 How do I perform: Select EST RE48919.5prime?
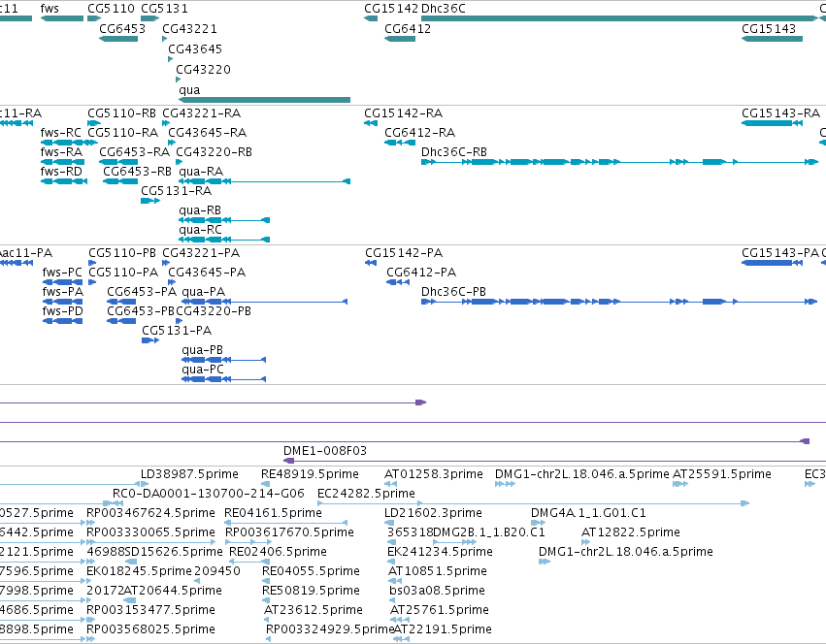tap(266, 484)
